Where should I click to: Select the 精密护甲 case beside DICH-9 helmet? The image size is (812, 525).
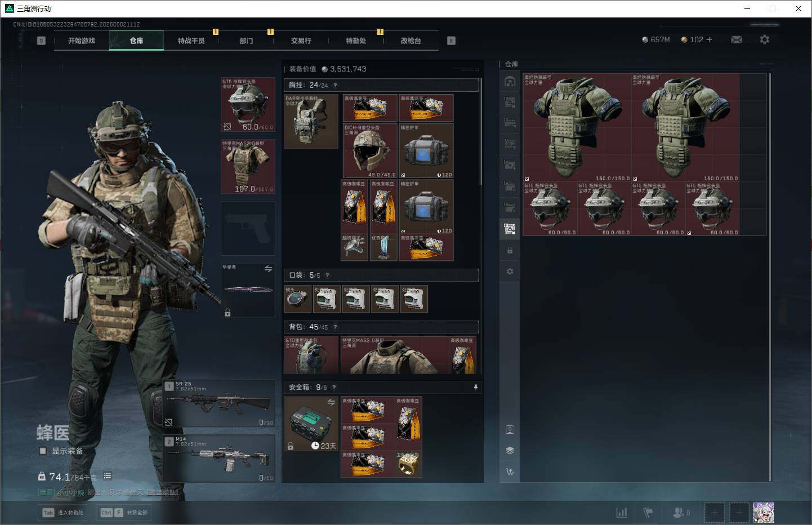click(x=426, y=150)
